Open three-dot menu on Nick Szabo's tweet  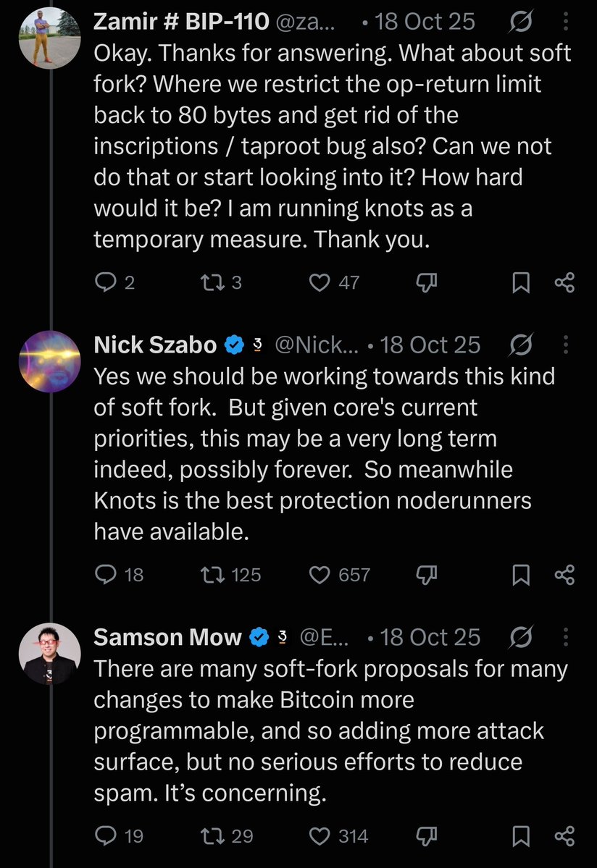pos(565,345)
